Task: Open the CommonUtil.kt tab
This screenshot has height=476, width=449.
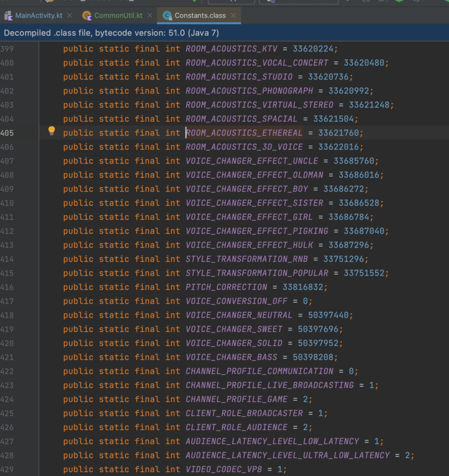Action: pos(118,15)
